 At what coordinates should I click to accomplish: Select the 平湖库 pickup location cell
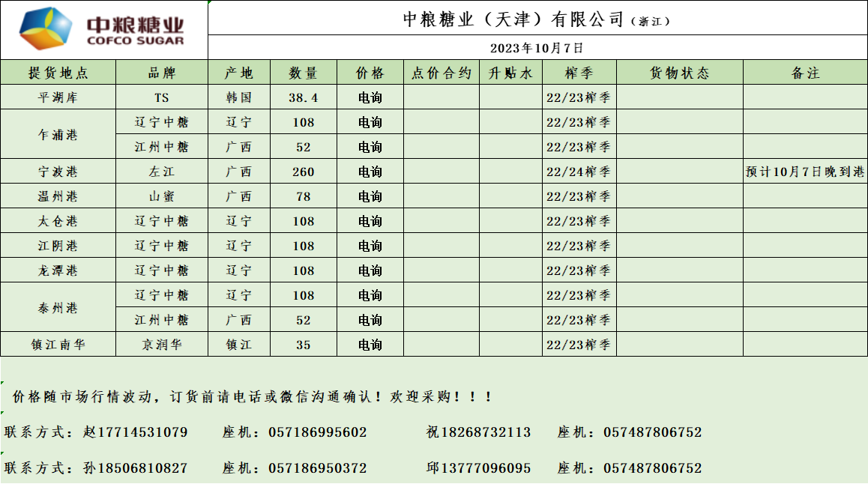(58, 97)
